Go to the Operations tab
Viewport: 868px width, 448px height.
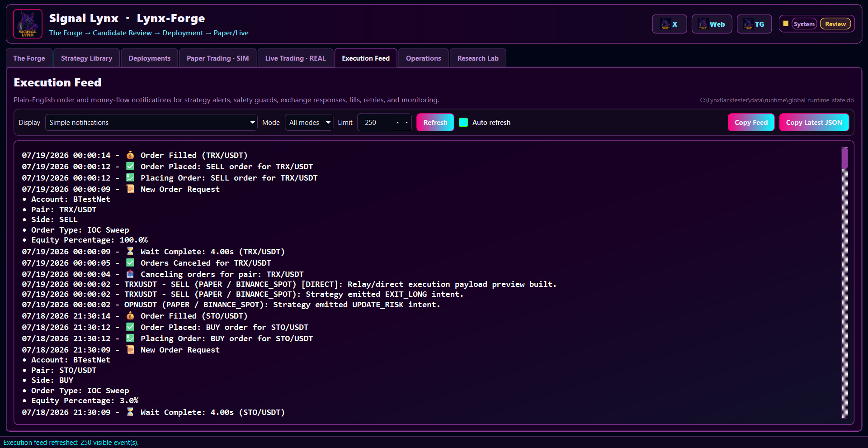click(423, 58)
